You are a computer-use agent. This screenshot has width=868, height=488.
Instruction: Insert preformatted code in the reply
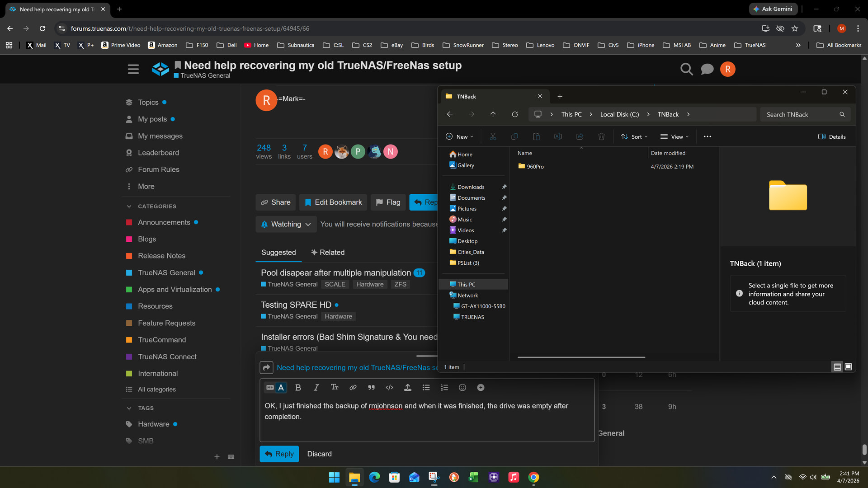click(x=389, y=387)
